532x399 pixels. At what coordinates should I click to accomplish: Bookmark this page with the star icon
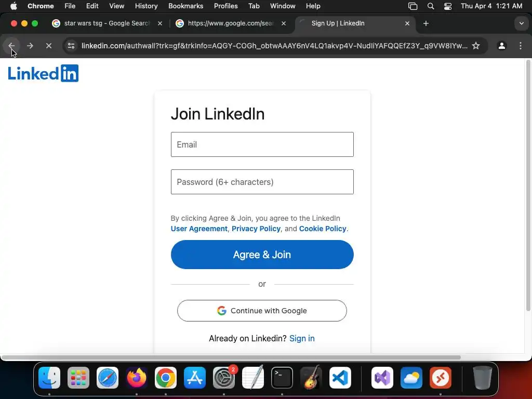click(476, 46)
